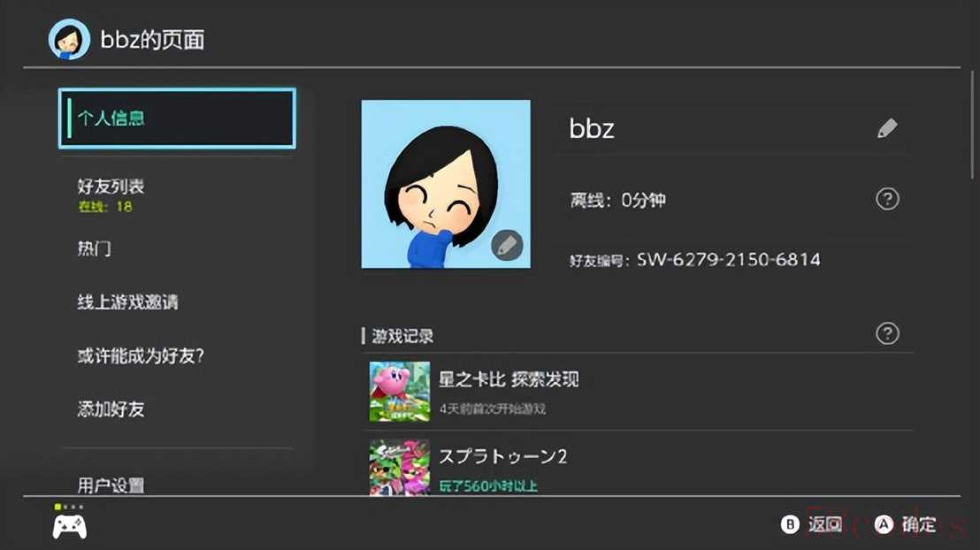Click the vertical scrollbar on right edge
The height and width of the screenshot is (550, 980).
tap(972, 125)
